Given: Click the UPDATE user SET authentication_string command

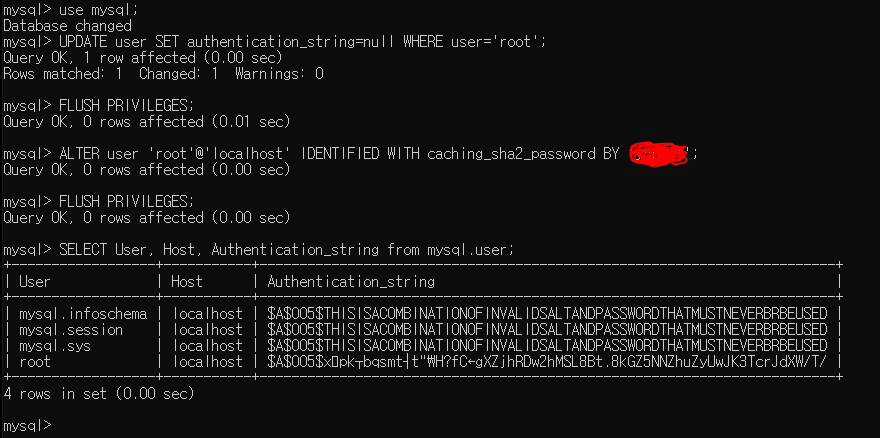Looking at the screenshot, I should (274, 42).
